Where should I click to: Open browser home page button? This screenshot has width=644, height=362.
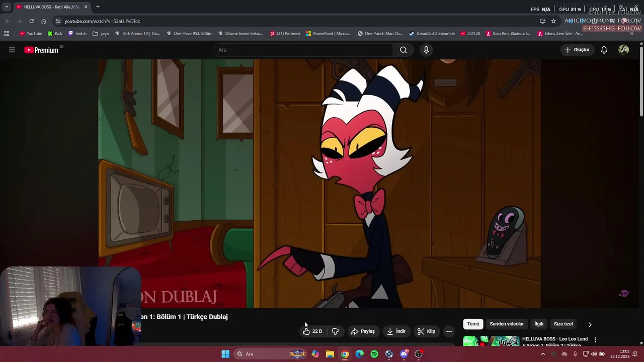tap(43, 21)
